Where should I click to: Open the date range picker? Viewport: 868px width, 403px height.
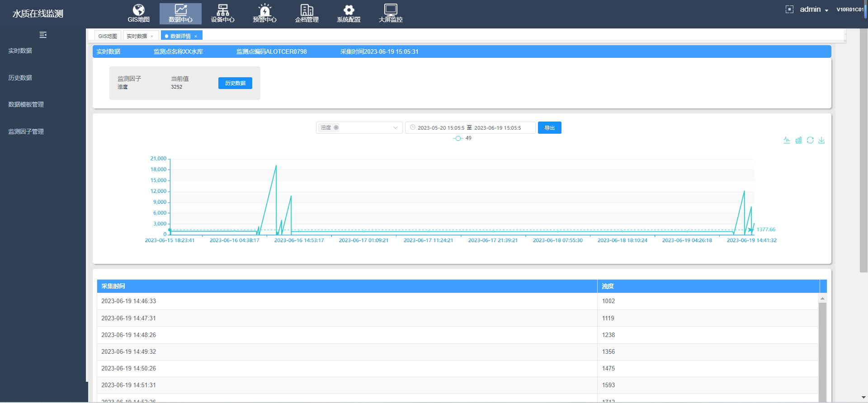(x=470, y=128)
